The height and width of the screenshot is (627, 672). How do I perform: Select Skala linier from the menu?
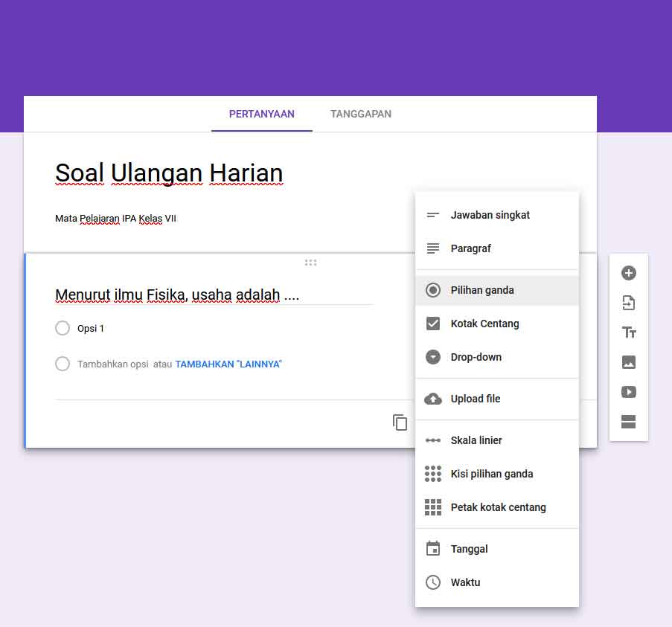coord(496,440)
